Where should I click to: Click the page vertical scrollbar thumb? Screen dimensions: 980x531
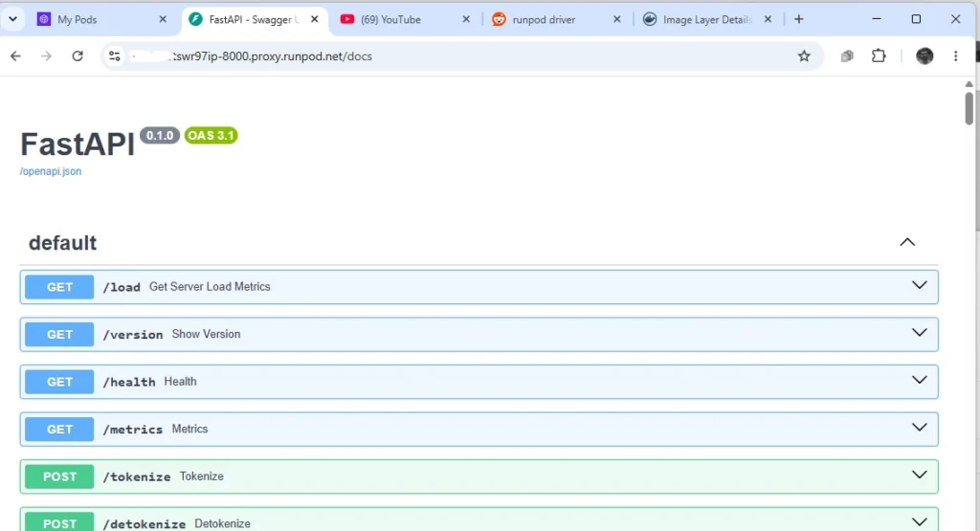point(969,108)
